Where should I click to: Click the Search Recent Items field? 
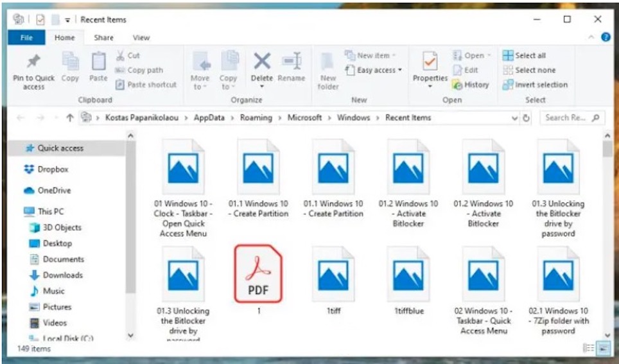572,117
